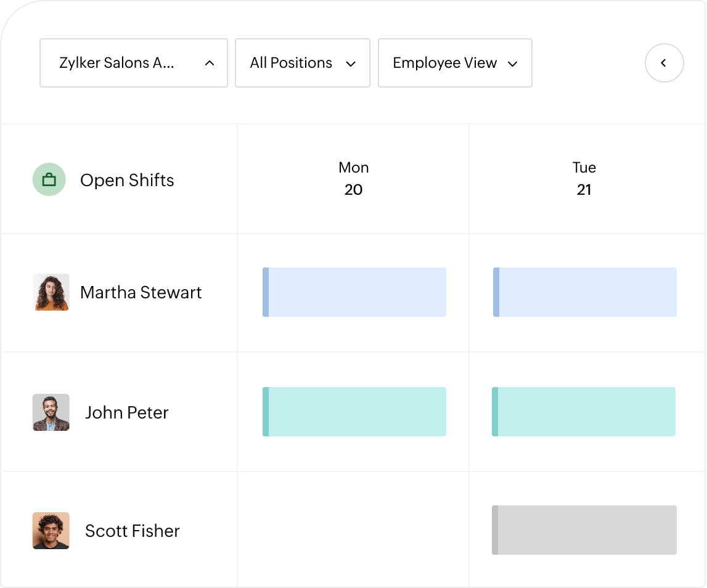This screenshot has width=707, height=588.
Task: Click the green edge of John Peter's Monday shift
Action: pyautogui.click(x=265, y=411)
